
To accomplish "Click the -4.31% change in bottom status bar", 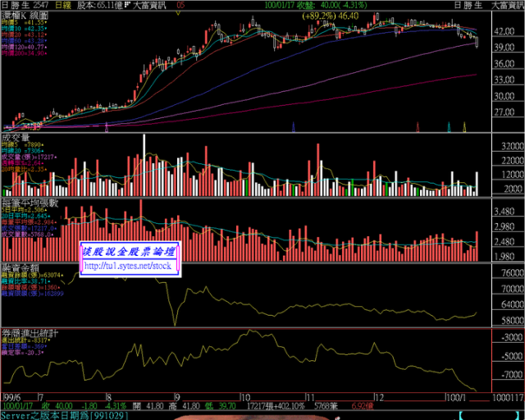I will [x=116, y=406].
